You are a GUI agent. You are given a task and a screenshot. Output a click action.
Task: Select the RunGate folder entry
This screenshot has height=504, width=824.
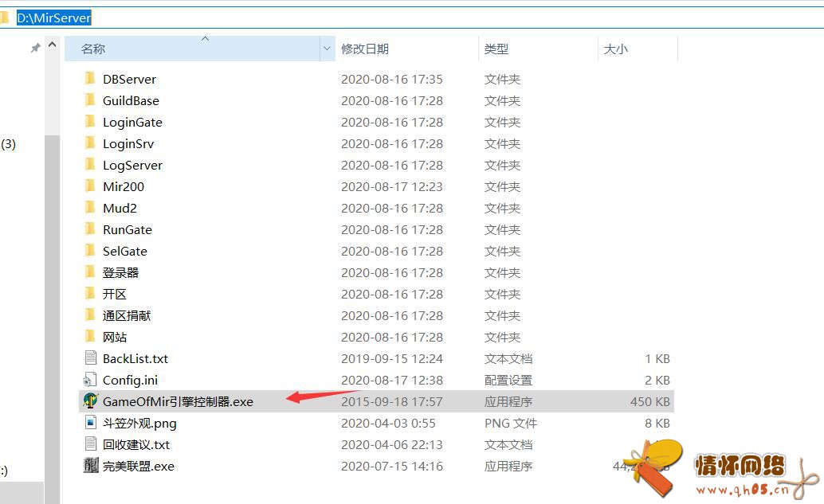click(127, 229)
